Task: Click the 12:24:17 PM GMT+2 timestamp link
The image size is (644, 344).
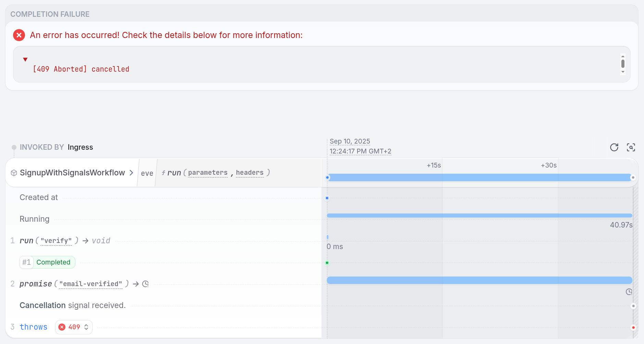Action: point(360,151)
